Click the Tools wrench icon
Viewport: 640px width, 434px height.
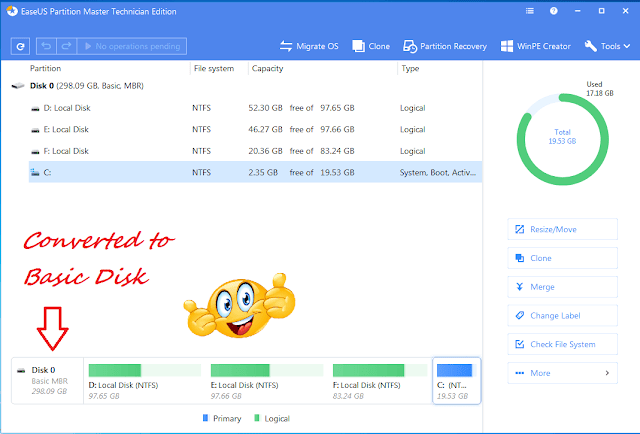click(590, 46)
